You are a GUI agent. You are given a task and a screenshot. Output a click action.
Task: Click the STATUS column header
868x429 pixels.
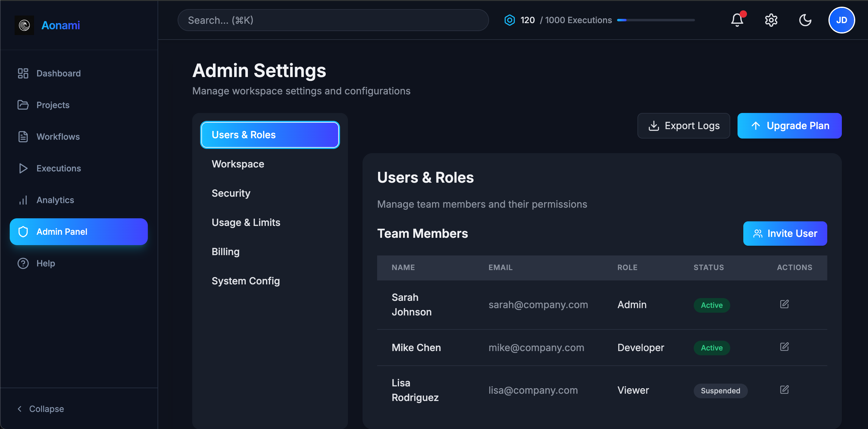[x=708, y=267]
